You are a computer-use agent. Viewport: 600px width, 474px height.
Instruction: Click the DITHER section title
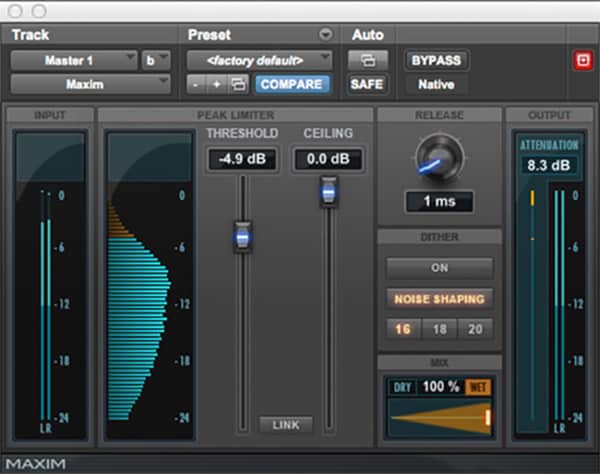[439, 237]
